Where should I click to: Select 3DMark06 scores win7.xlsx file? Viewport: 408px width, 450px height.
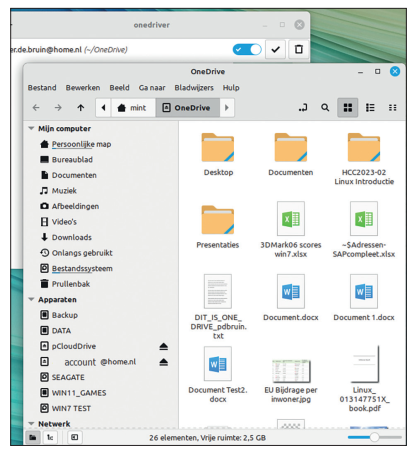click(291, 219)
